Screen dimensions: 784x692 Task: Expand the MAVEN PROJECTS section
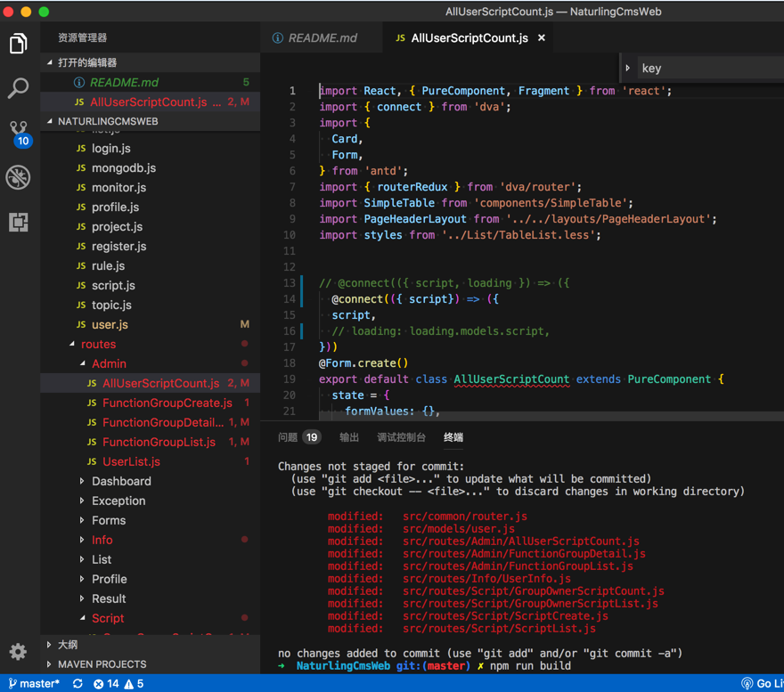coord(150,664)
